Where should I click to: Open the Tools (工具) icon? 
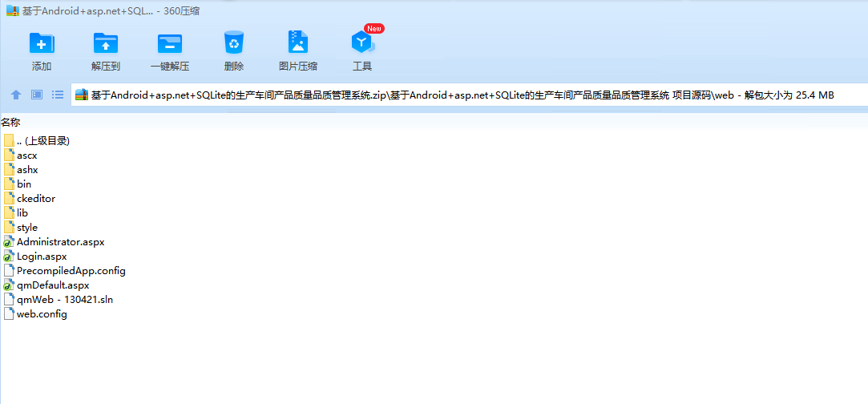[x=362, y=42]
